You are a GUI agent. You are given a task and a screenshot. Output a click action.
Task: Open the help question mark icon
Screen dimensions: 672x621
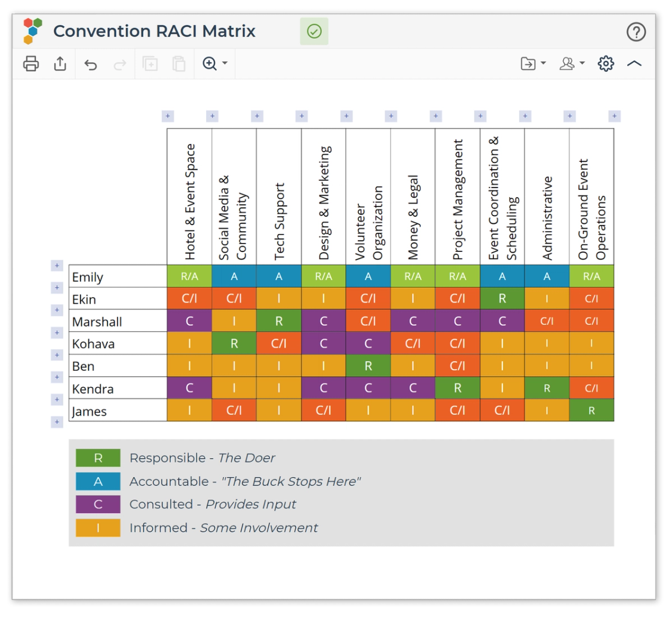click(x=636, y=32)
